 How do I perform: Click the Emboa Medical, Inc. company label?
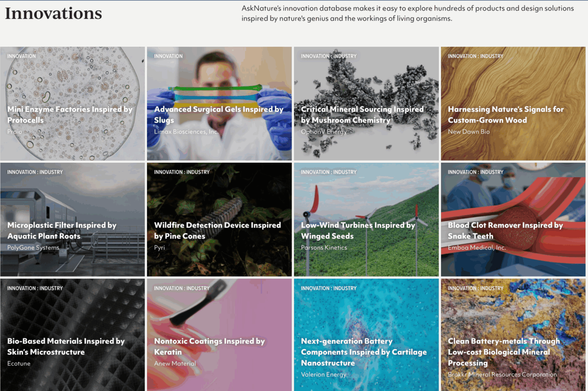coord(477,248)
